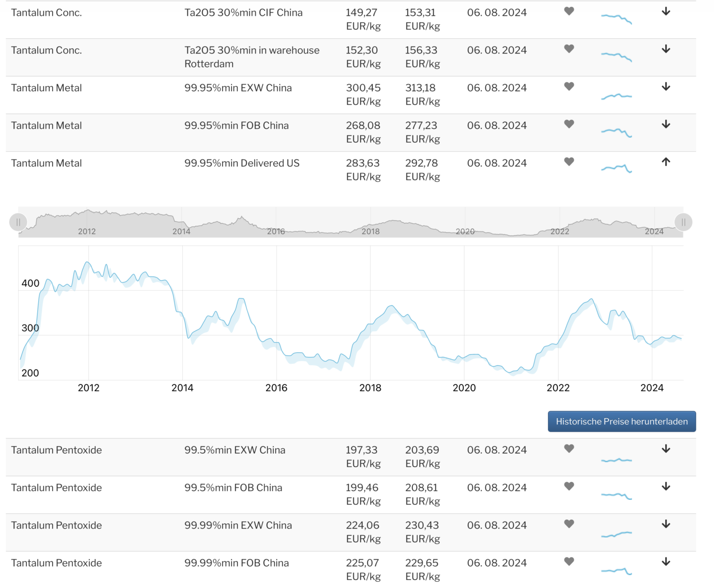Open sparkline chart for Tantalum Metal FOB China

click(616, 132)
